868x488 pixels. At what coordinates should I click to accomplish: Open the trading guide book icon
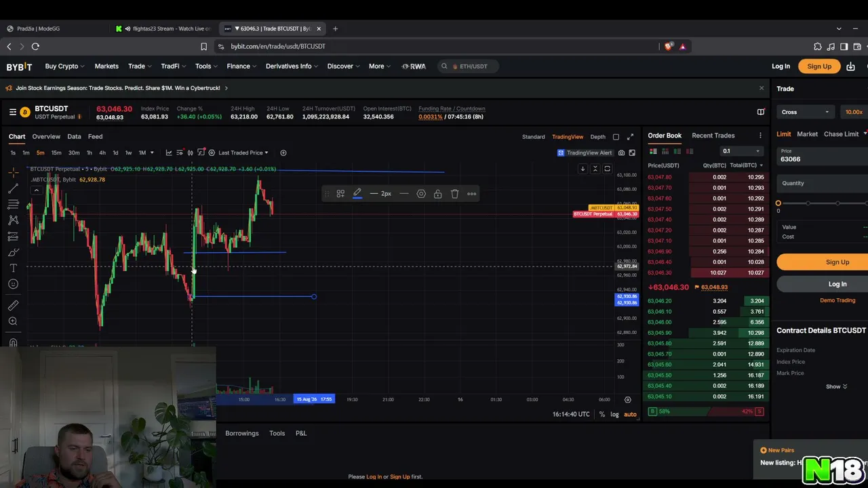coord(761,113)
